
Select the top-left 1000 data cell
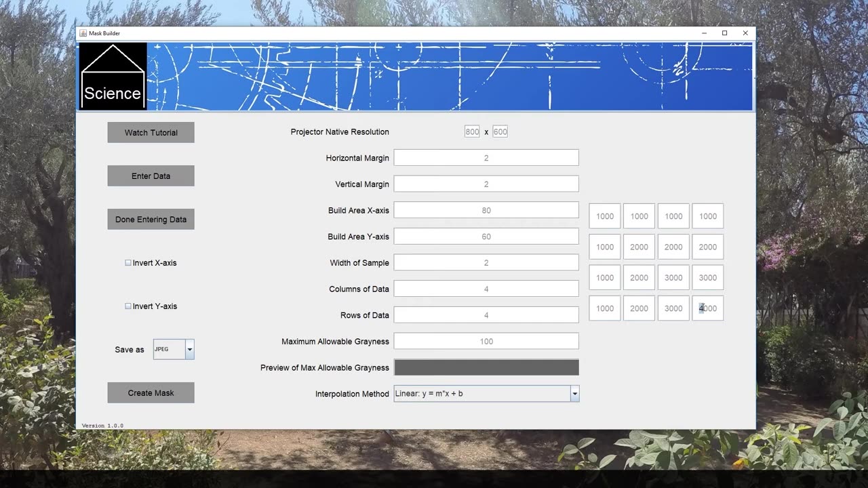pyautogui.click(x=604, y=216)
